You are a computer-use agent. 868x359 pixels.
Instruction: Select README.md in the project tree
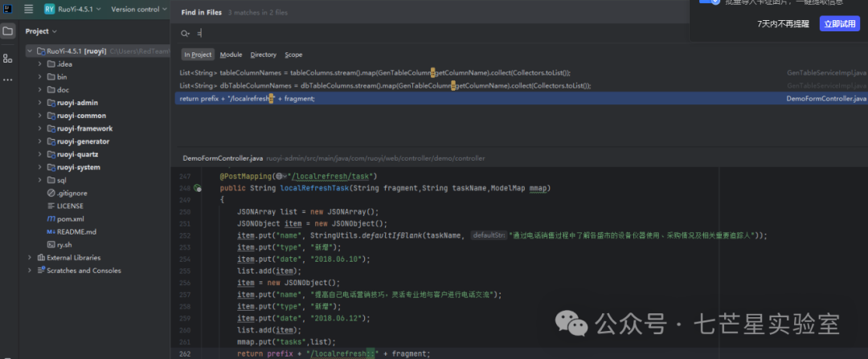pyautogui.click(x=76, y=232)
